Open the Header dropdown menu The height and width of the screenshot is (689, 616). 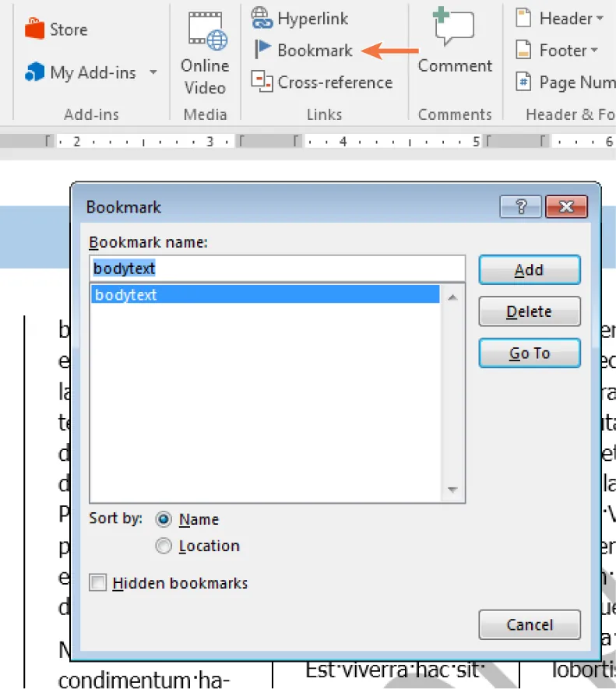599,19
